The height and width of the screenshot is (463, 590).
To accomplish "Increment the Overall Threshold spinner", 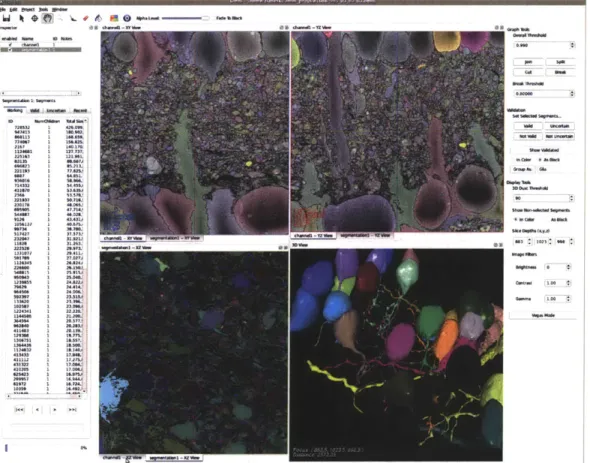I will 572,44.
